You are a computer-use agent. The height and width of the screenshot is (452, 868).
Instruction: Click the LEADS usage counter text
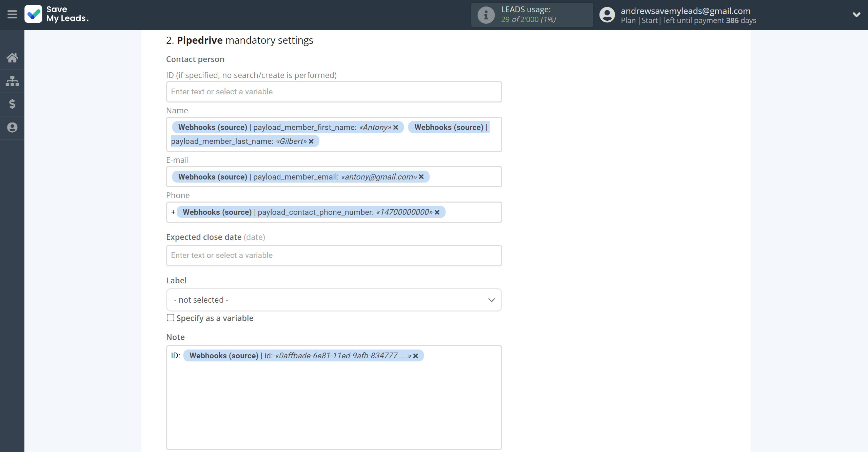pos(528,20)
